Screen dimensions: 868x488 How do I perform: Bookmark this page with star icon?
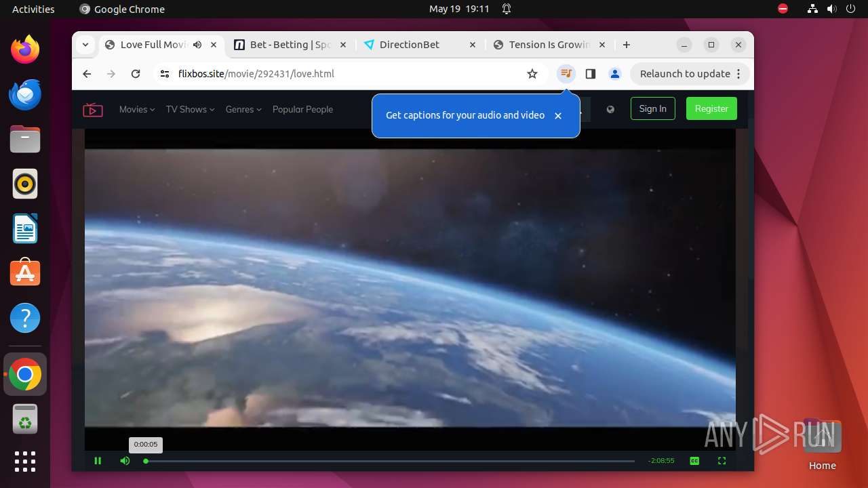pyautogui.click(x=532, y=74)
